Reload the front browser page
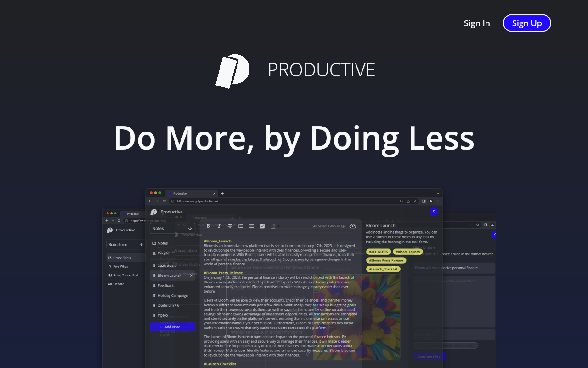 tap(164, 201)
